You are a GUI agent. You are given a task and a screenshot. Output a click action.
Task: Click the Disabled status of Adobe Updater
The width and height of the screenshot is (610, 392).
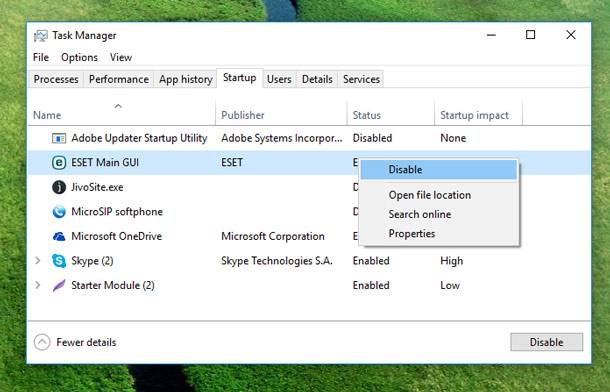[x=372, y=138]
